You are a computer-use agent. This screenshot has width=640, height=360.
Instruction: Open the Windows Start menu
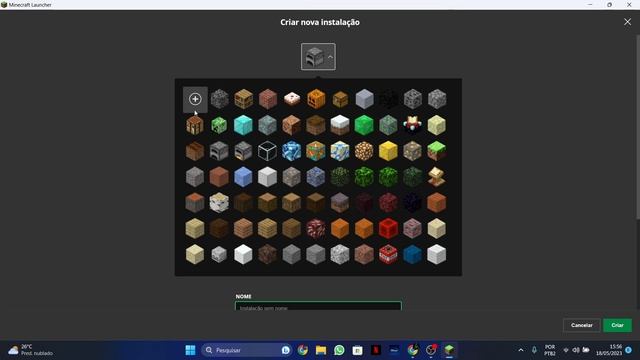pyautogui.click(x=190, y=350)
